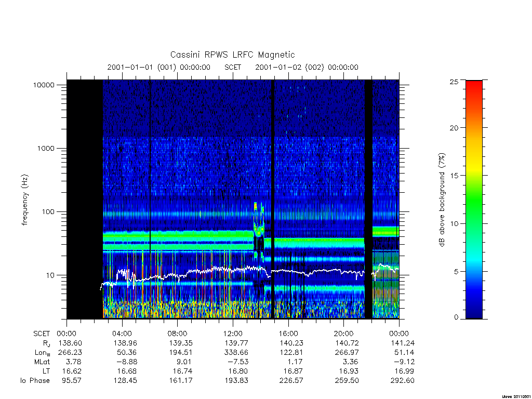The height and width of the screenshot is (399, 532).
Task: Click the color bar value 20
Action: point(454,128)
